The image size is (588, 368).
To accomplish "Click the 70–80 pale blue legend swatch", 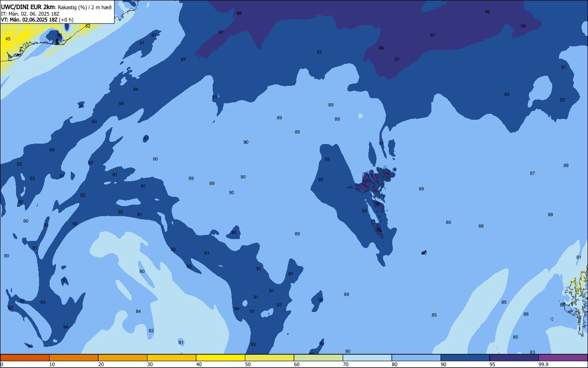I will pyautogui.click(x=367, y=357).
